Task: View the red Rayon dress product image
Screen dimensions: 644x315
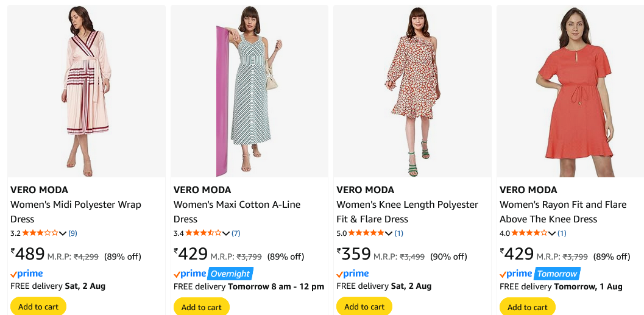Action: click(x=570, y=91)
